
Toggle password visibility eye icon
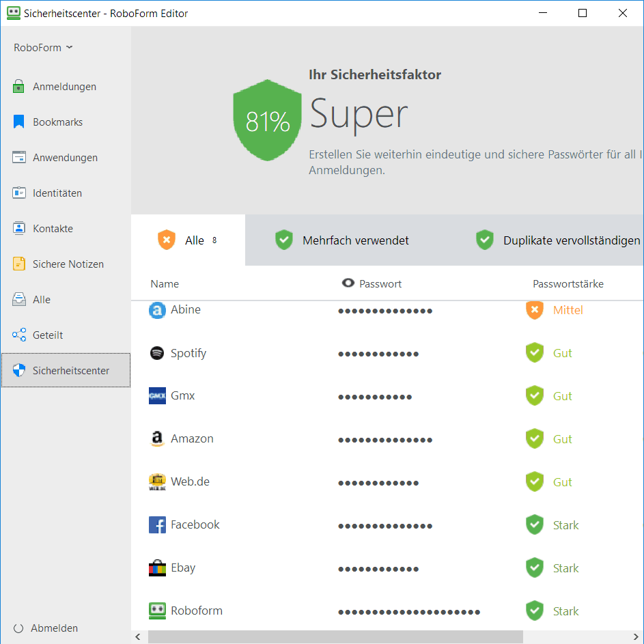point(348,283)
